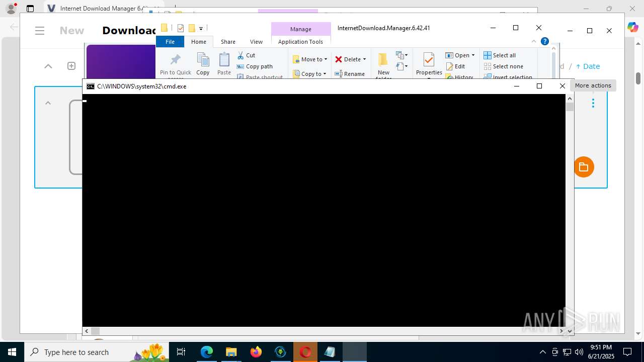Screen dimensions: 644x362
Task: Launch Firefox from taskbar
Action: click(x=256, y=352)
